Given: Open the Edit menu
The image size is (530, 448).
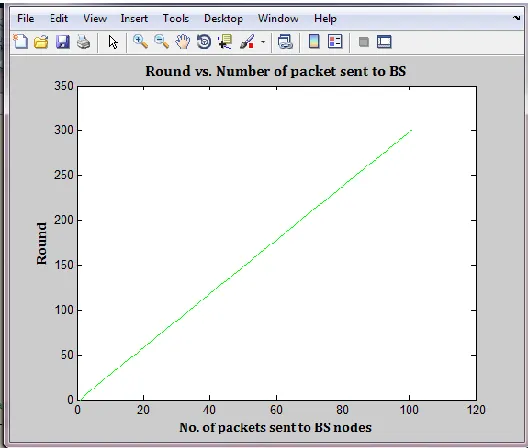Looking at the screenshot, I should [59, 18].
